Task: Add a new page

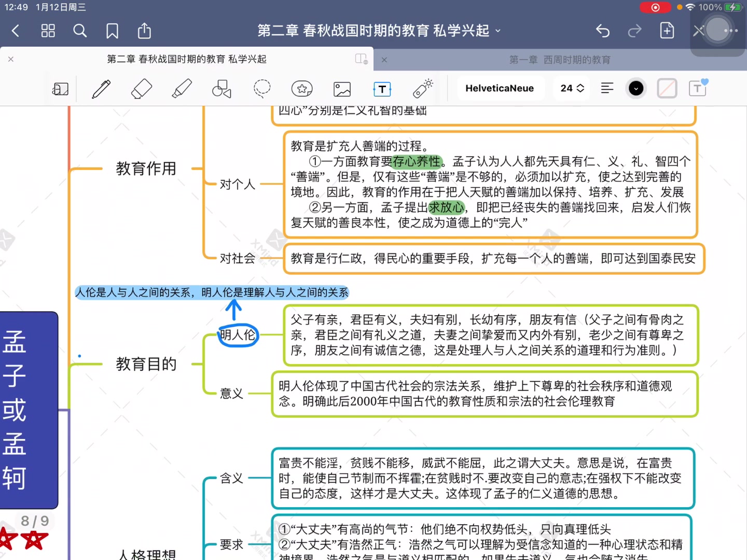Action: (x=667, y=31)
